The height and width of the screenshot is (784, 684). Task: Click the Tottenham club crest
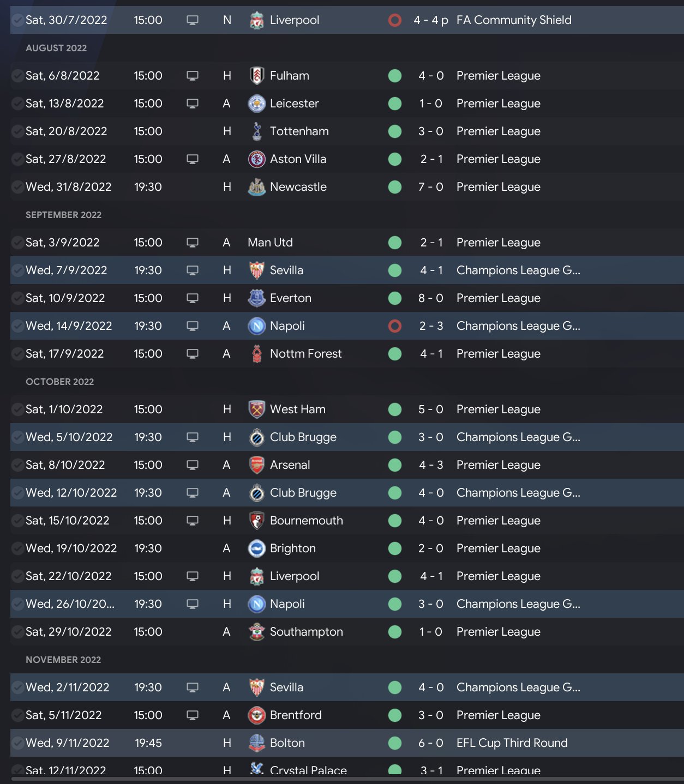pos(256,131)
